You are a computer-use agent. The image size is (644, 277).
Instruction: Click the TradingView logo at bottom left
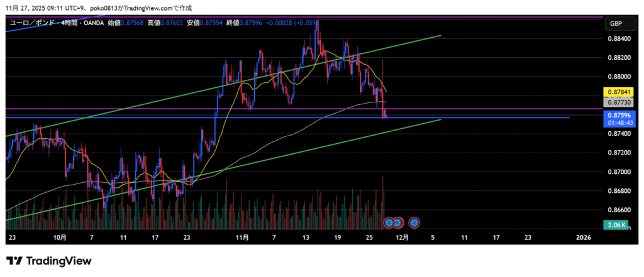click(x=49, y=261)
